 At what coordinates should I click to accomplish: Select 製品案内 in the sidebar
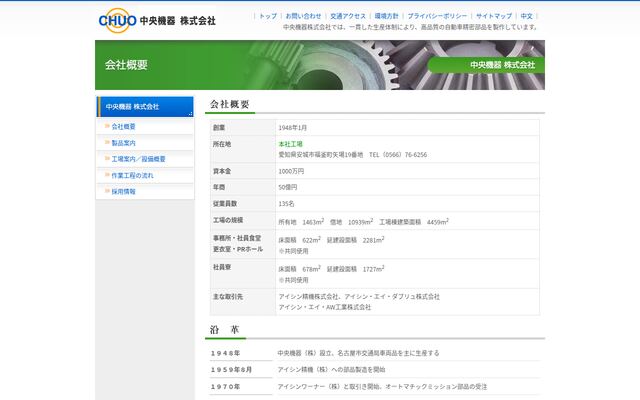[123, 143]
